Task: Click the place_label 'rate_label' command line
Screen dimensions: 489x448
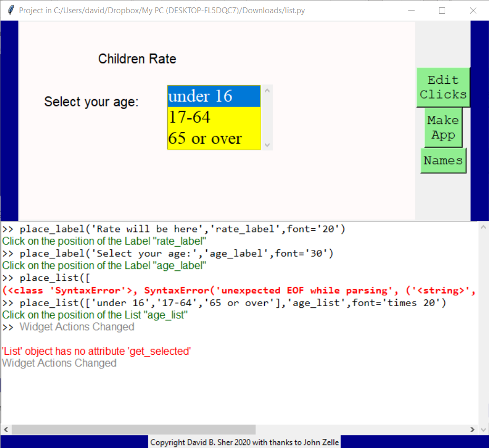Action: 174,229
